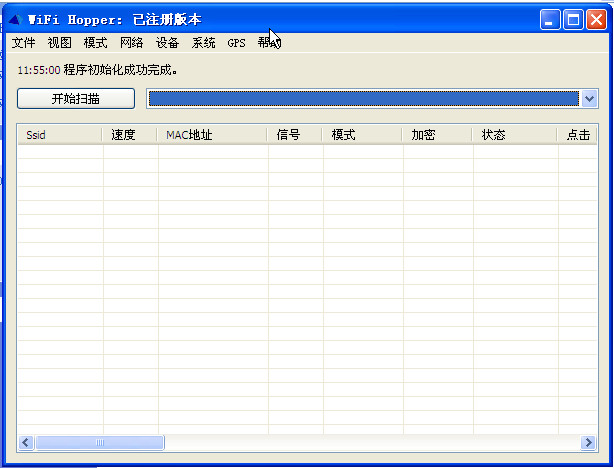Screen dimensions: 614x468
Task: Sort by the 点击 column header
Action: [x=578, y=135]
